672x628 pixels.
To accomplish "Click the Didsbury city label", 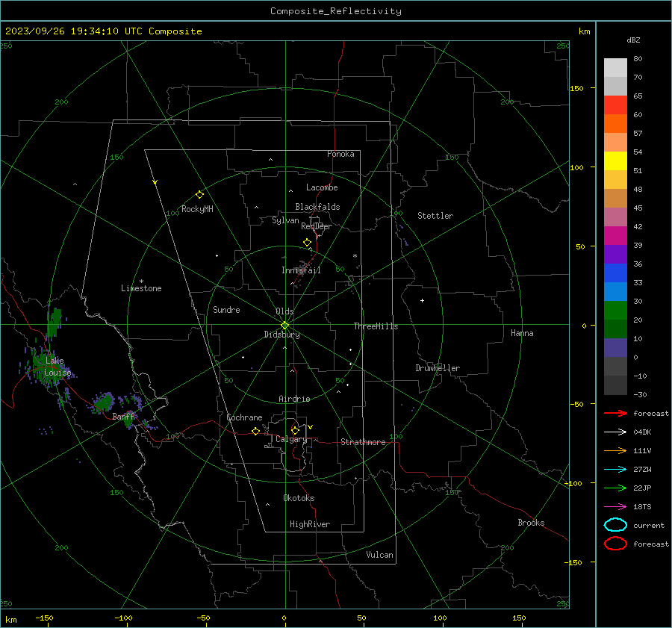I will pos(281,335).
